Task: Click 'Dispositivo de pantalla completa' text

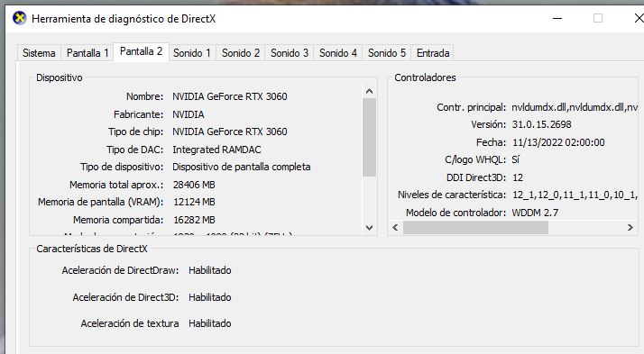Action: 242,167
